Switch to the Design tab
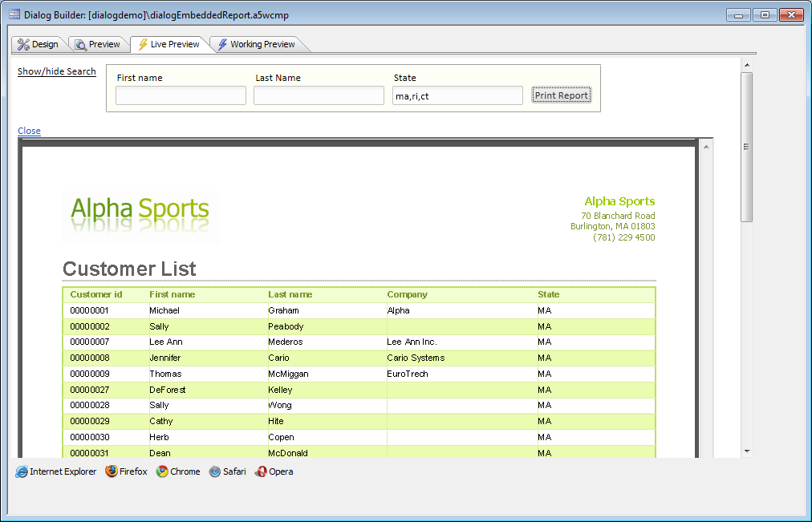812x522 pixels. 38,44
